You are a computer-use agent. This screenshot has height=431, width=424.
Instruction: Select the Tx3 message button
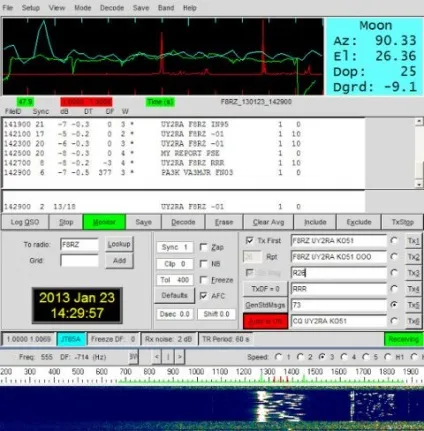(413, 273)
